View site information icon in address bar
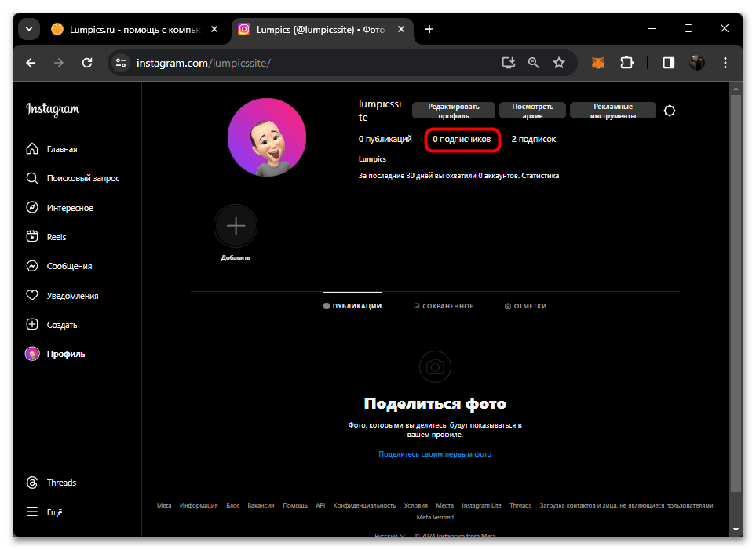The height and width of the screenshot is (550, 756). point(121,63)
